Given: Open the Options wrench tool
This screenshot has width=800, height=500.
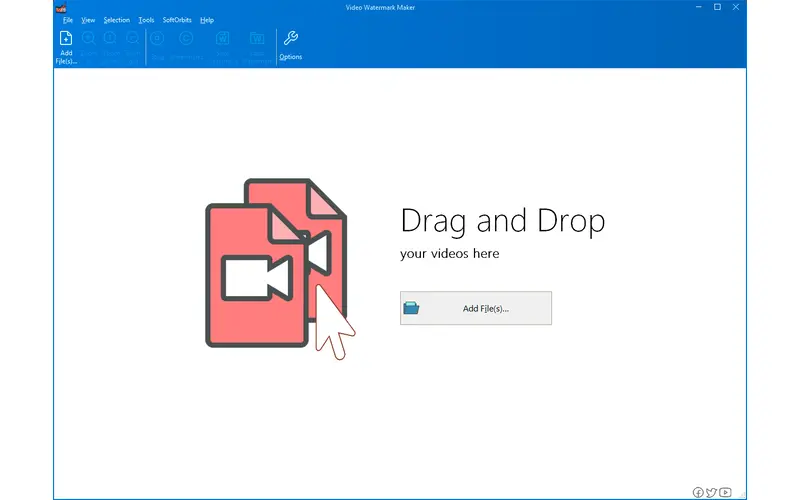Looking at the screenshot, I should pos(290,45).
